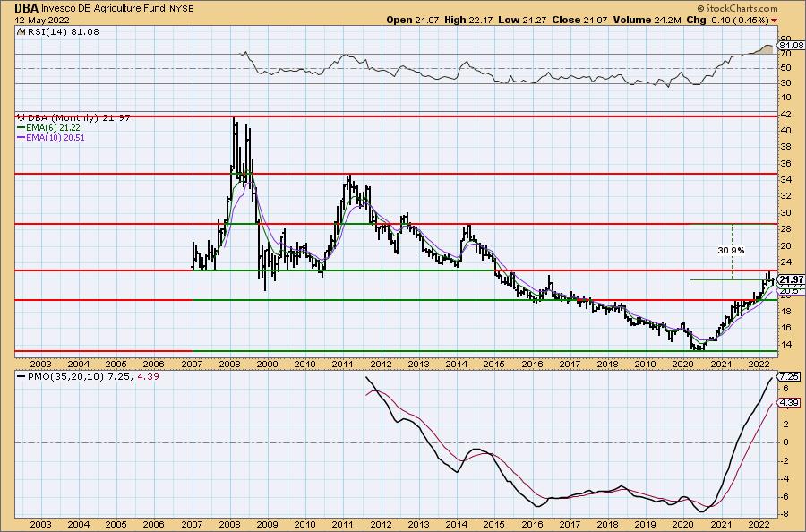Click the 'Volume 24.2M' value

(x=647, y=20)
